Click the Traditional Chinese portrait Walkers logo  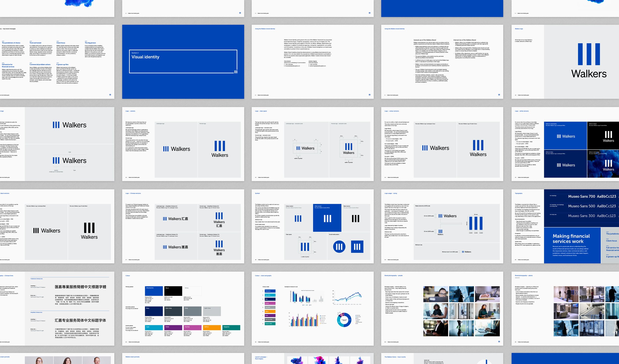[219, 248]
